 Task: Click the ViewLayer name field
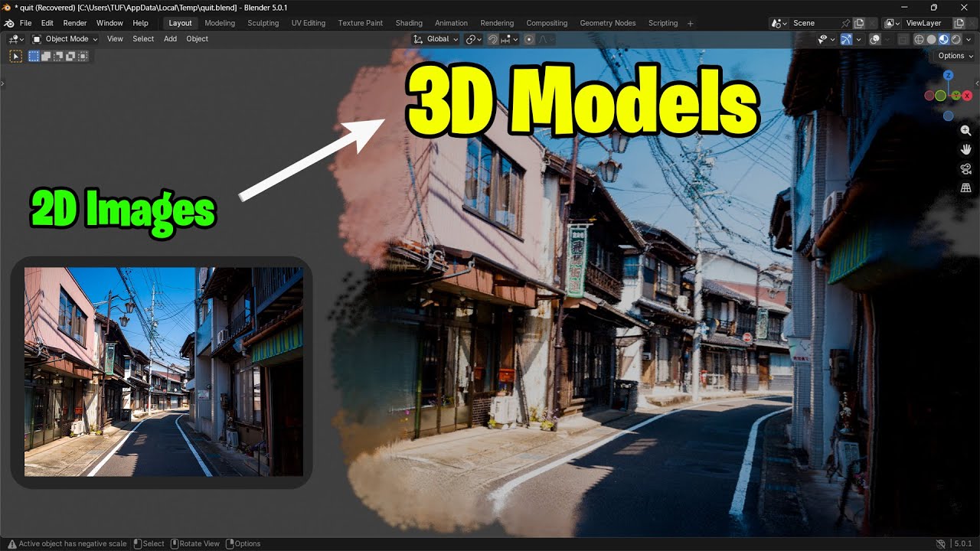(x=927, y=23)
